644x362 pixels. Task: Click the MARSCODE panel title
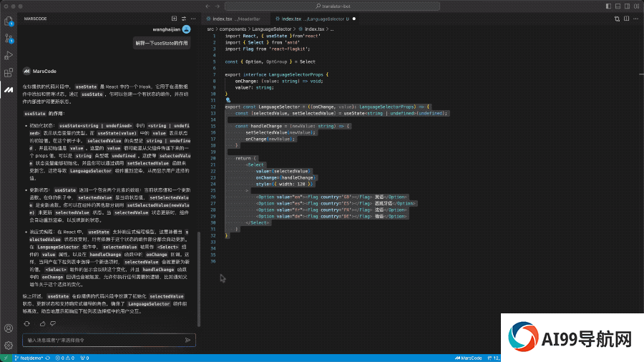pos(35,19)
